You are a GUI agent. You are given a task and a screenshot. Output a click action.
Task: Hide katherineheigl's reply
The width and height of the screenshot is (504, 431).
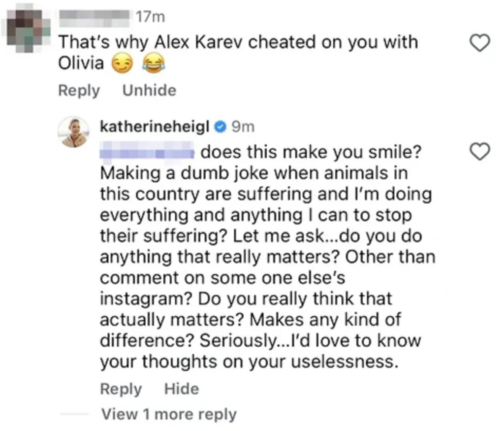click(182, 389)
